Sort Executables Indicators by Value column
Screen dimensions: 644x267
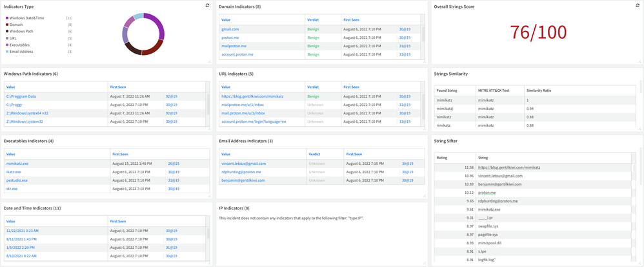tap(11, 155)
